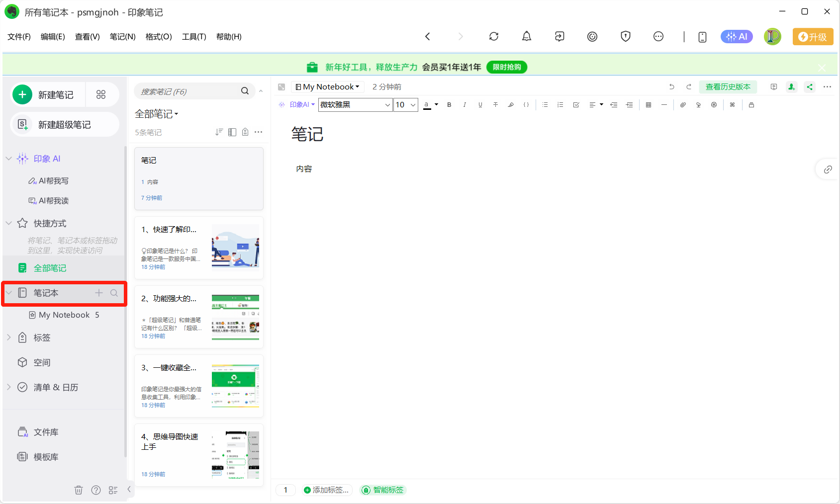
Task: Select AI帮我读 in the sidebar
Action: (49, 201)
